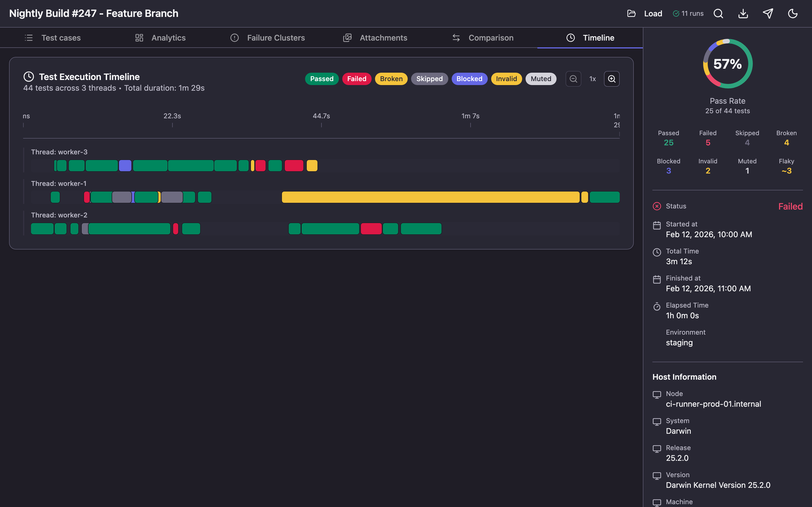The height and width of the screenshot is (507, 812).
Task: Click the clock icon next to Test Execution Timeline
Action: click(29, 76)
